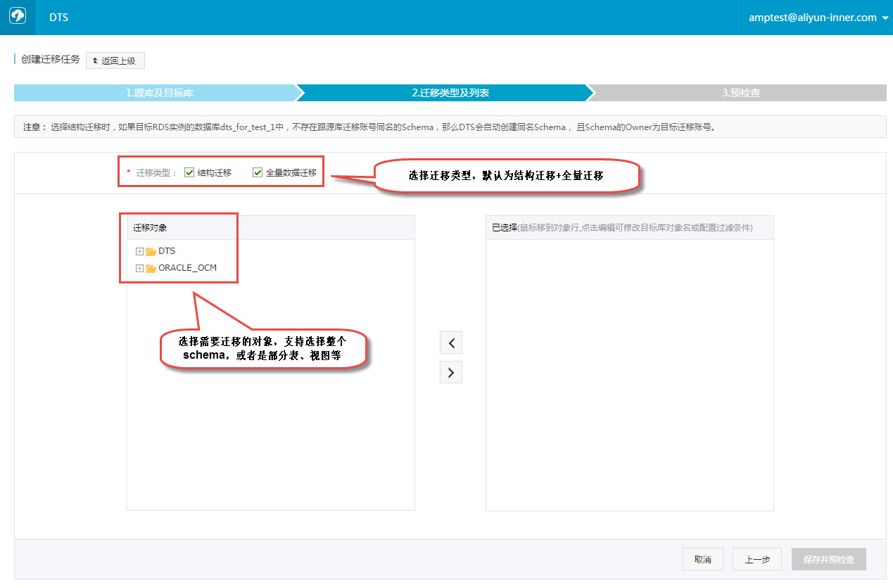Click the 返回上级 button
The width and height of the screenshot is (893, 588).
point(115,60)
